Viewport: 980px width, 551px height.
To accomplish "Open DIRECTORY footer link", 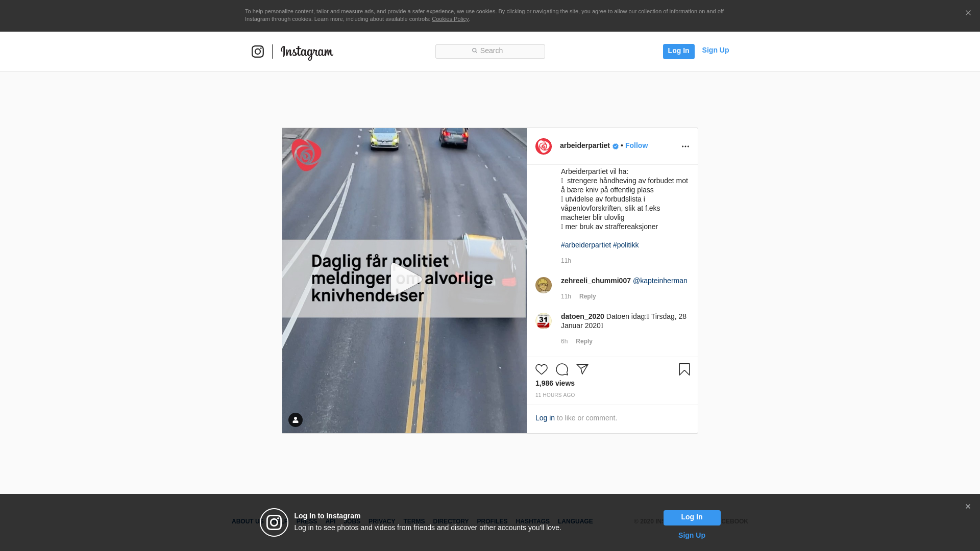I will click(451, 521).
